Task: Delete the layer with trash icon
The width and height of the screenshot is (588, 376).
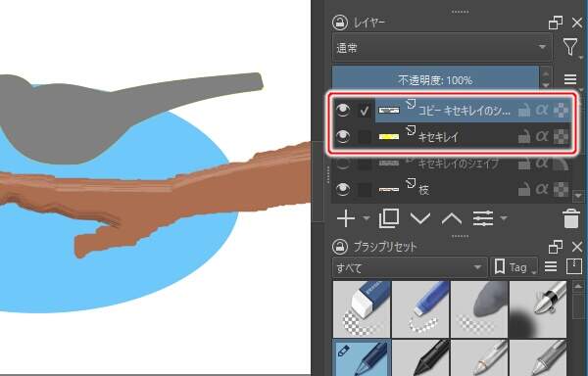Action: pyautogui.click(x=570, y=218)
